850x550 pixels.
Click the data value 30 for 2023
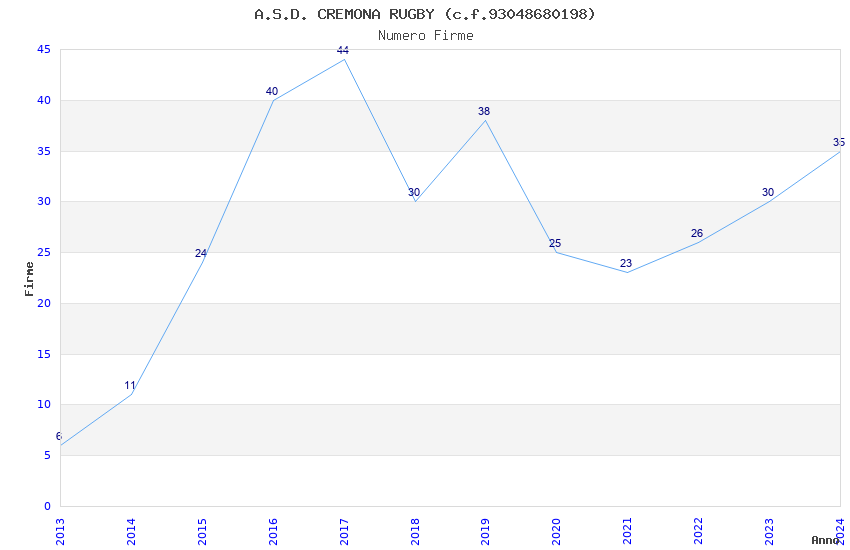pyautogui.click(x=768, y=192)
